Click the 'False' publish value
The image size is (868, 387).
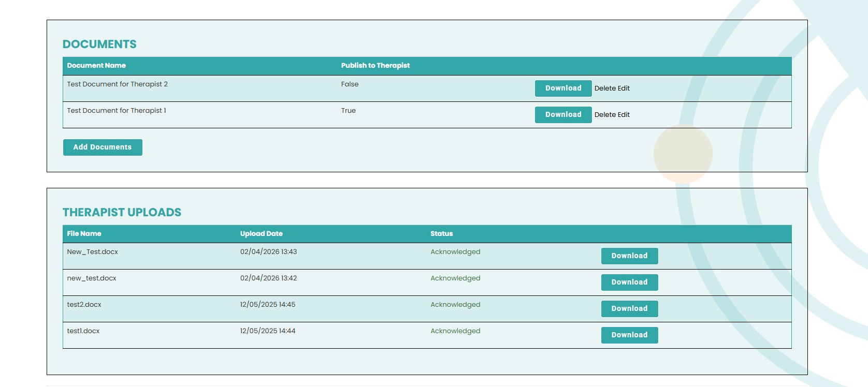(350, 84)
